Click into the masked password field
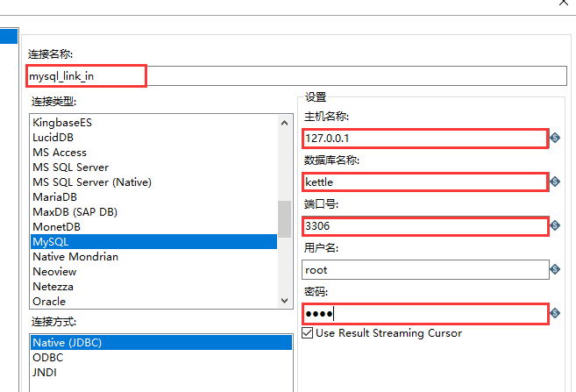This screenshot has height=392, width=576. [x=425, y=314]
